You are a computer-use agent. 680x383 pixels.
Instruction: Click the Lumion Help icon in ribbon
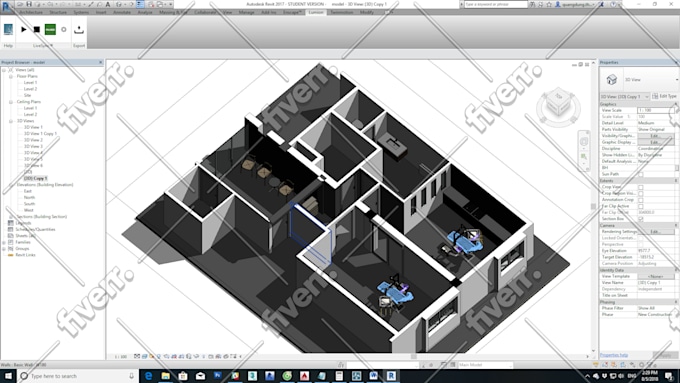point(8,29)
